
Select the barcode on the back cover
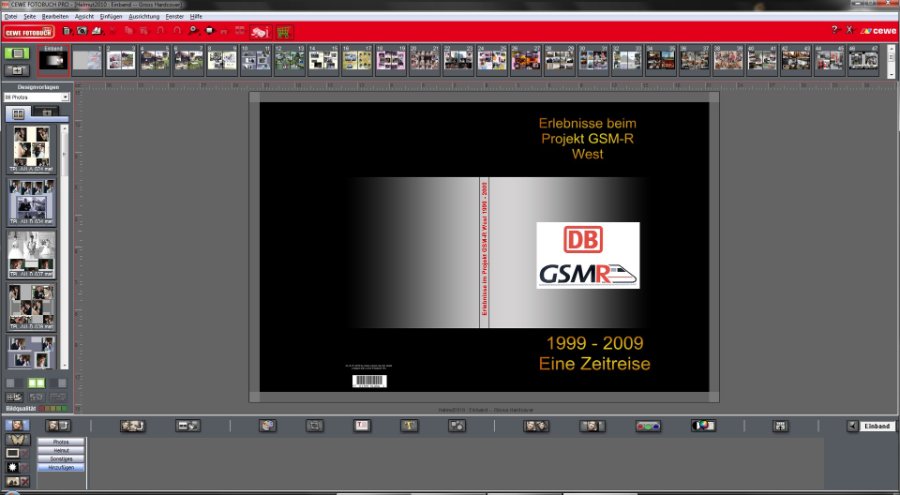pyautogui.click(x=369, y=381)
